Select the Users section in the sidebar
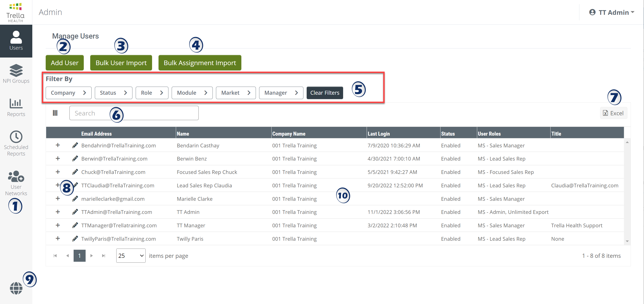The width and height of the screenshot is (644, 304). pyautogui.click(x=16, y=41)
